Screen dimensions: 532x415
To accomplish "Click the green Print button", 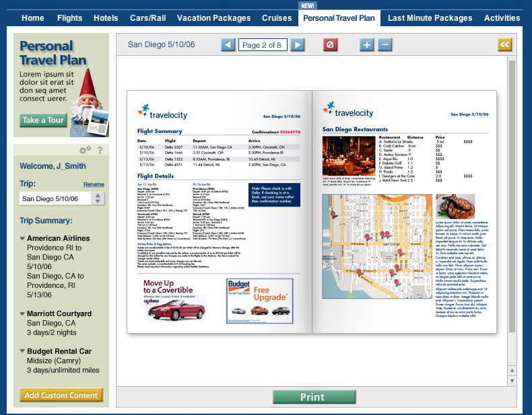I will (314, 397).
